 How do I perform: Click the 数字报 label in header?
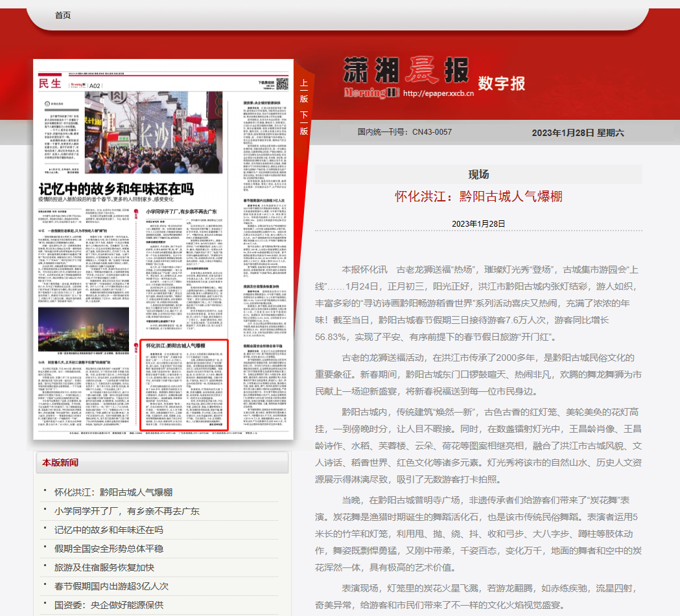[501, 83]
